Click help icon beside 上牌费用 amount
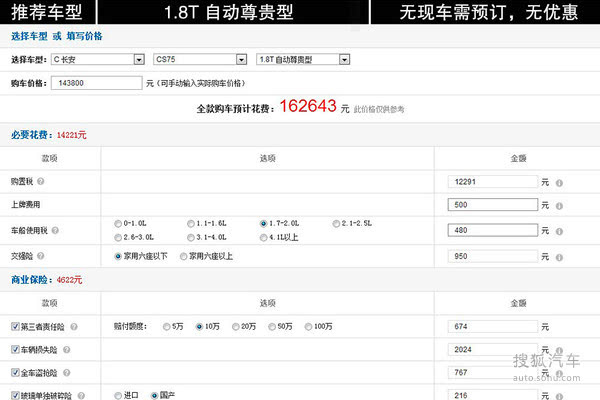600x400 pixels. 559,205
